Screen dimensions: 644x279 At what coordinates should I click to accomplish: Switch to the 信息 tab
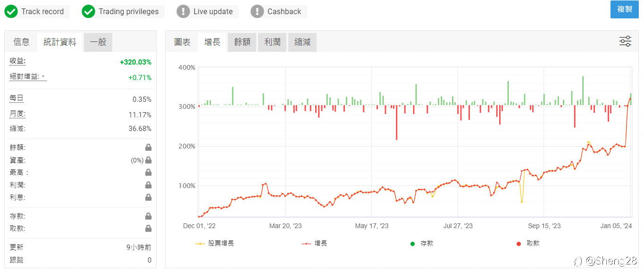pos(22,42)
